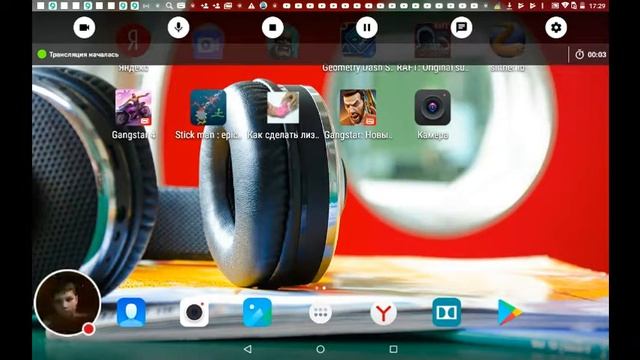Viewport: 640px width, 360px height.
Task: Open the Gallery app in dock
Action: [257, 312]
